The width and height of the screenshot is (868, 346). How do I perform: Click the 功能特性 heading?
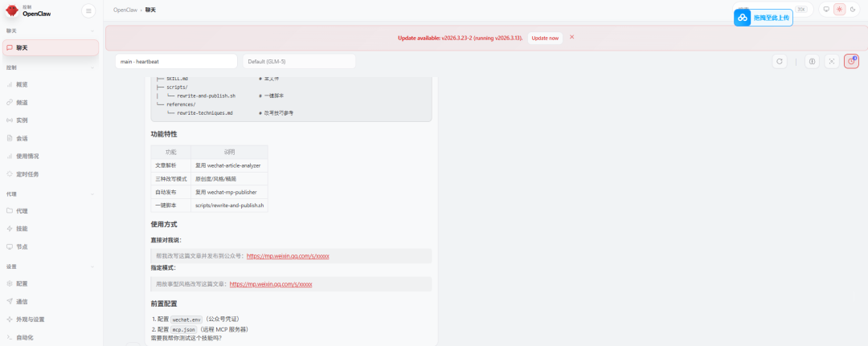pos(164,134)
